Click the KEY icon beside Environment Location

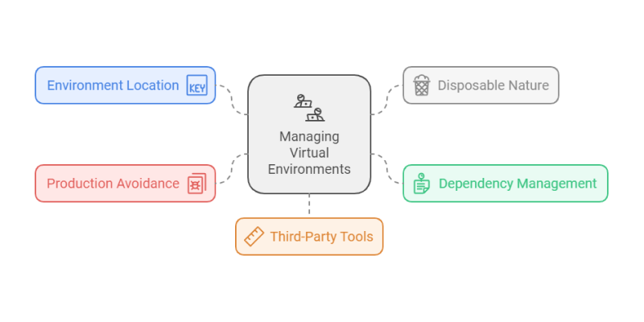click(196, 85)
